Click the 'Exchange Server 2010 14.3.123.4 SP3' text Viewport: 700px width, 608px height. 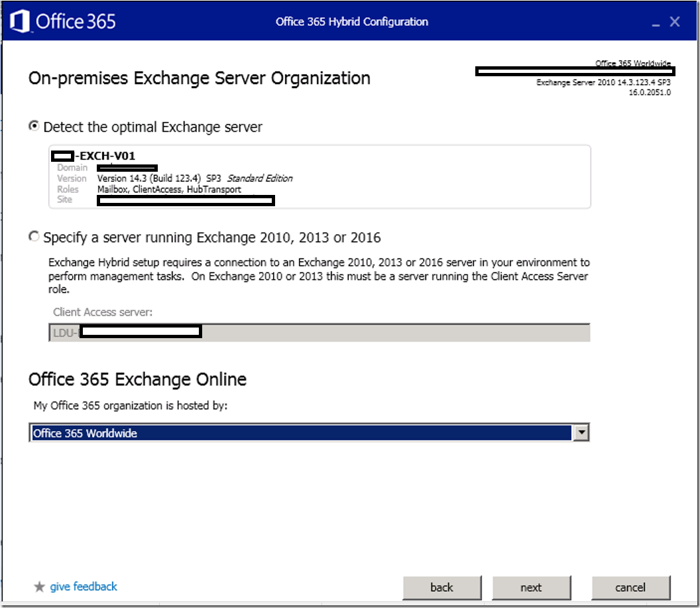(603, 82)
